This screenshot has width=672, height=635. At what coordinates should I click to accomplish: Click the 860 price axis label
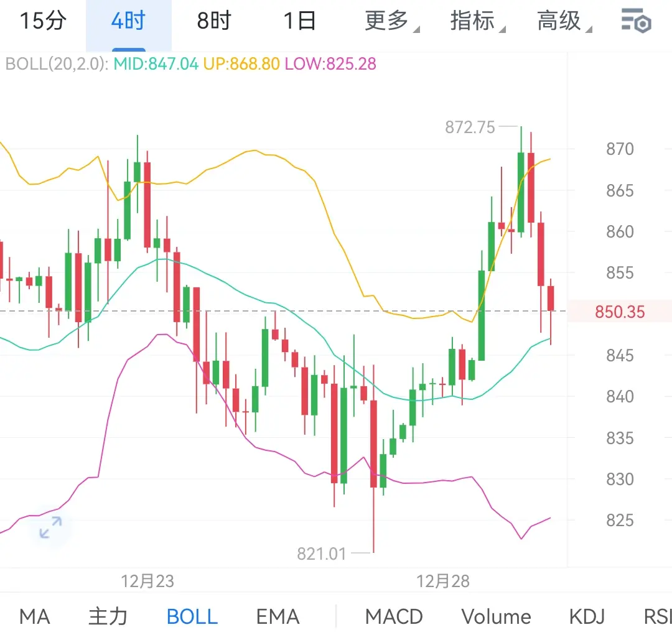(x=620, y=232)
